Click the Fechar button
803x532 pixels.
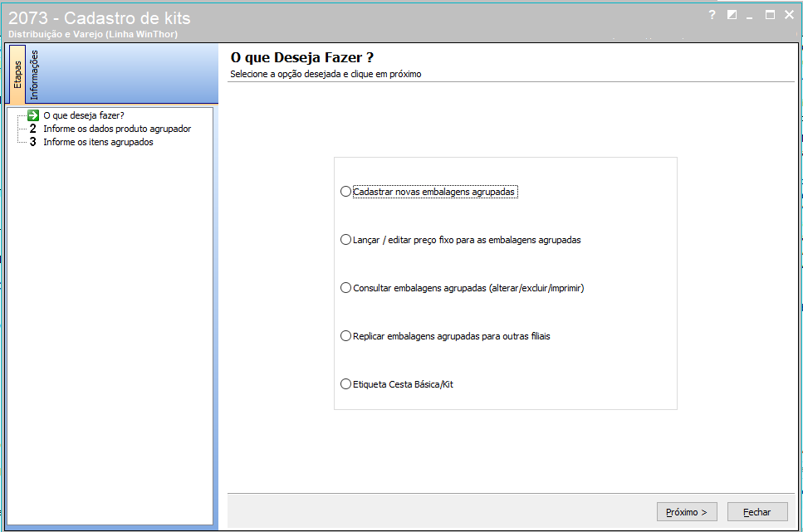(757, 511)
